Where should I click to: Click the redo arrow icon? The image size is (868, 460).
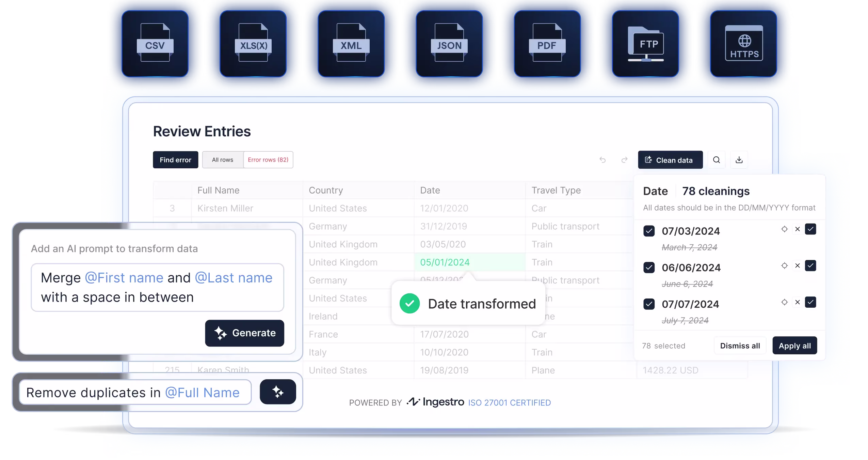point(624,160)
